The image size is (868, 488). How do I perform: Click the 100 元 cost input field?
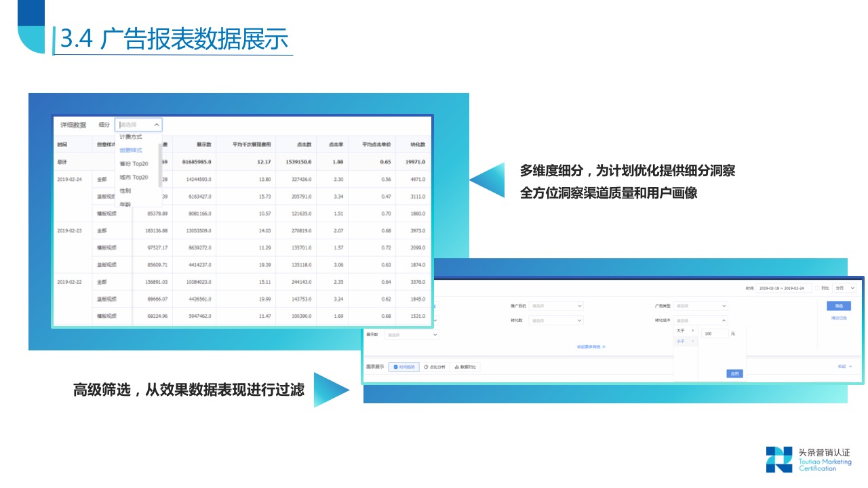coord(715,333)
